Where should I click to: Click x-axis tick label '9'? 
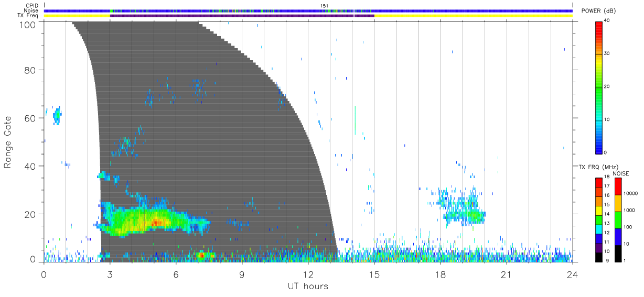[242, 274]
